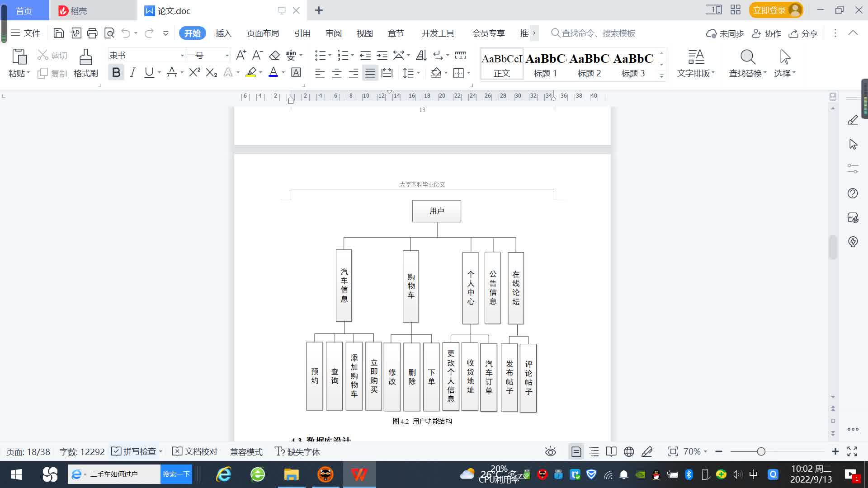Expand the styles gallery
Image resolution: width=868 pixels, height=488 pixels.
661,75
